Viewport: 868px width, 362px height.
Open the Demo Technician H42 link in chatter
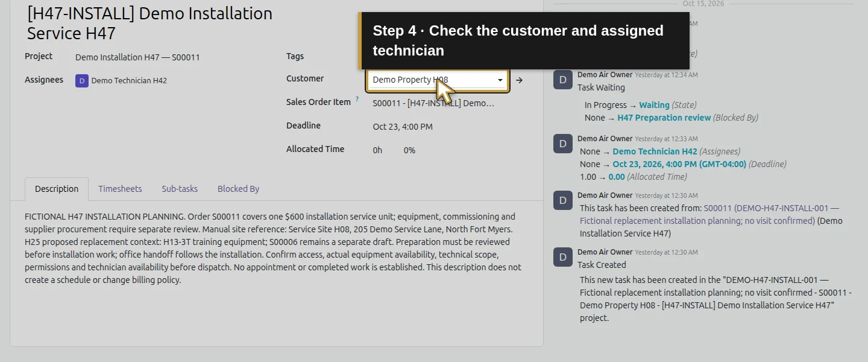[655, 151]
